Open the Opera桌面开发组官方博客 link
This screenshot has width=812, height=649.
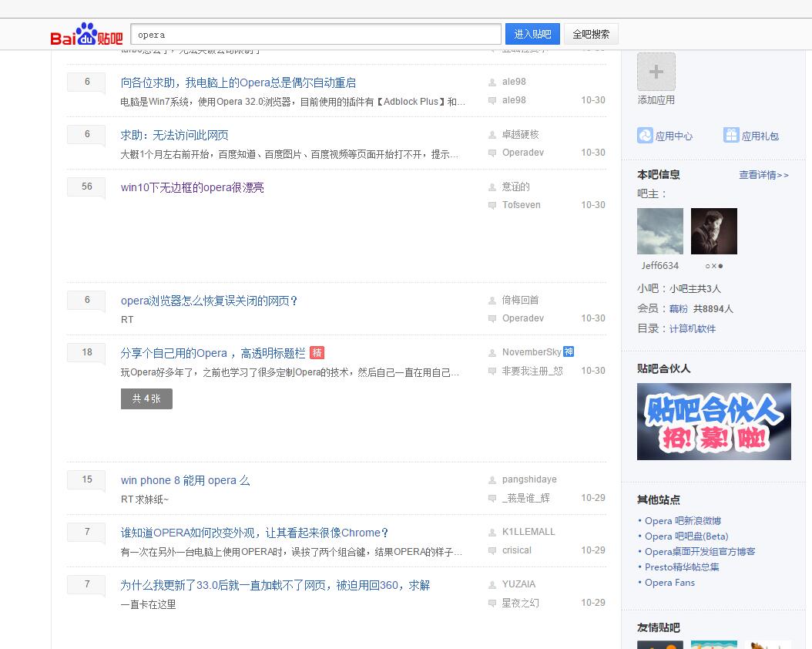pyautogui.click(x=700, y=552)
